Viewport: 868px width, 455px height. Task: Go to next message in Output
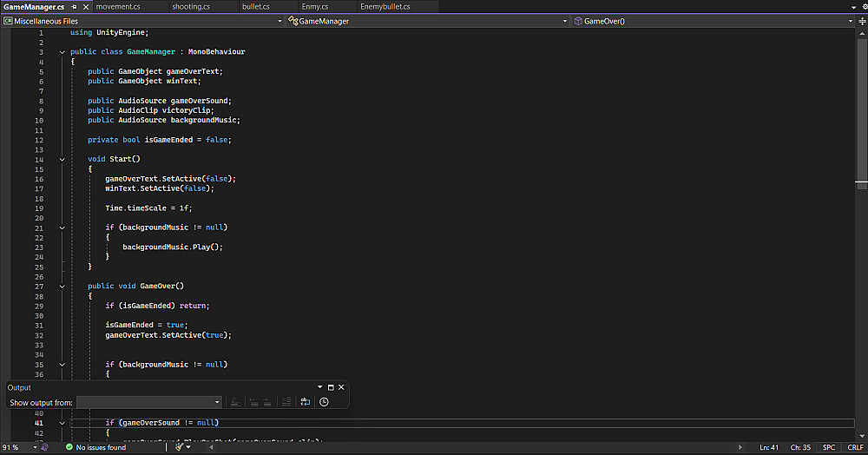coord(266,402)
